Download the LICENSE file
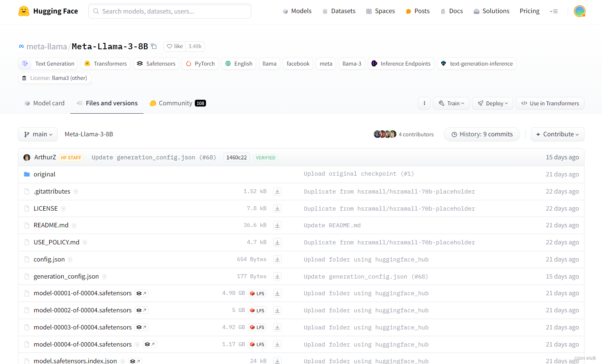 (x=278, y=209)
